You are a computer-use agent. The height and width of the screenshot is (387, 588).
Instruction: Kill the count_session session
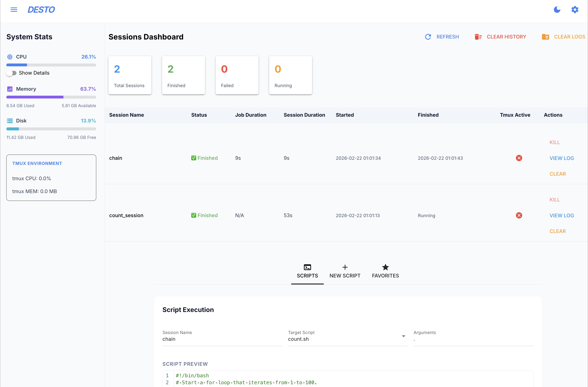point(554,200)
